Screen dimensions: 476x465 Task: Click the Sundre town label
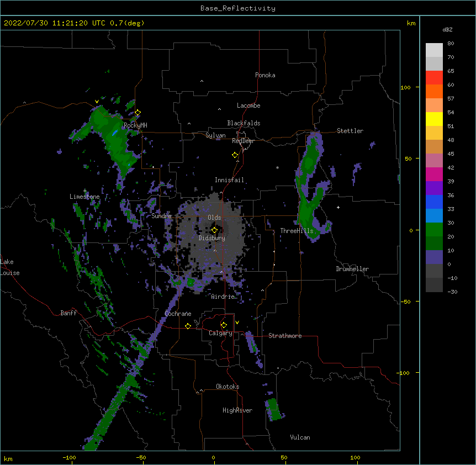point(161,216)
